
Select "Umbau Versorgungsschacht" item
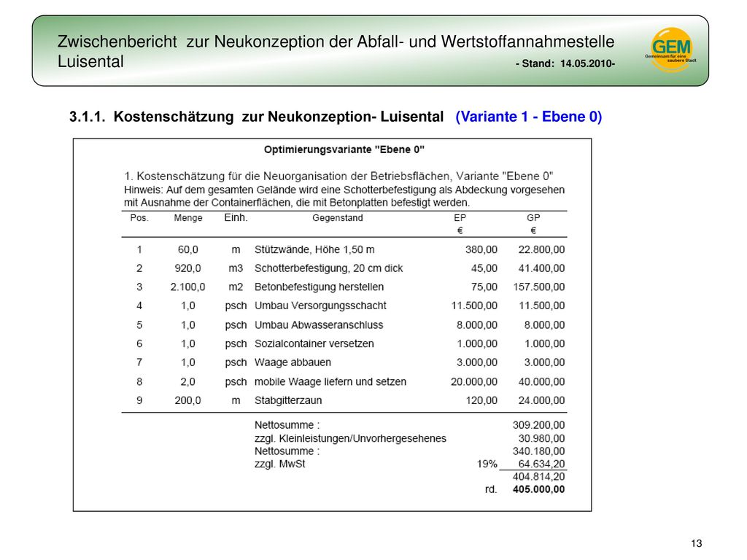pos(320,306)
